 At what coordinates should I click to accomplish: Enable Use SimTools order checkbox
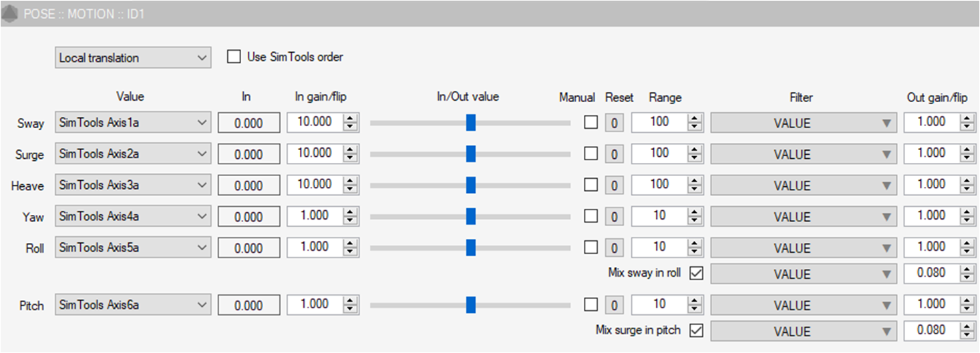point(234,57)
